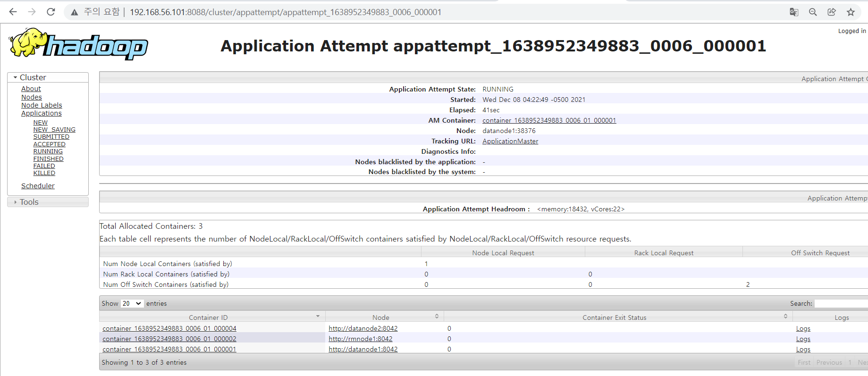Image resolution: width=868 pixels, height=376 pixels.
Task: Open the About link
Action: (31, 89)
